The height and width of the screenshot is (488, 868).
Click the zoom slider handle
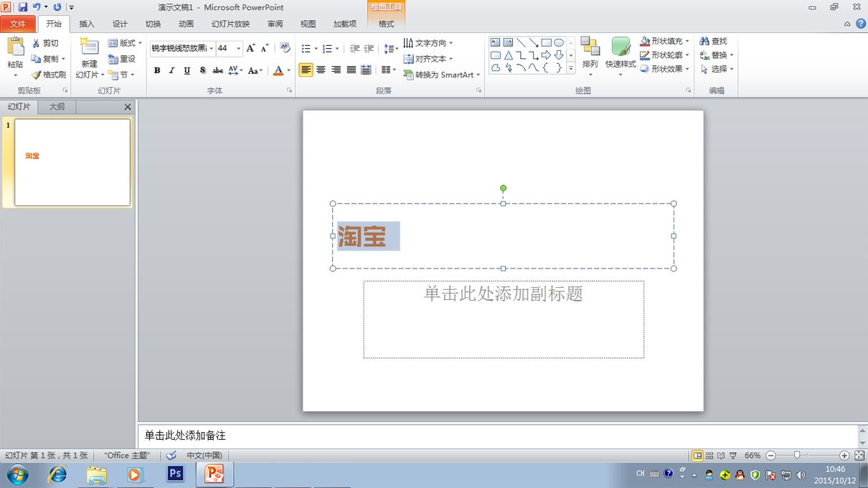click(x=797, y=456)
